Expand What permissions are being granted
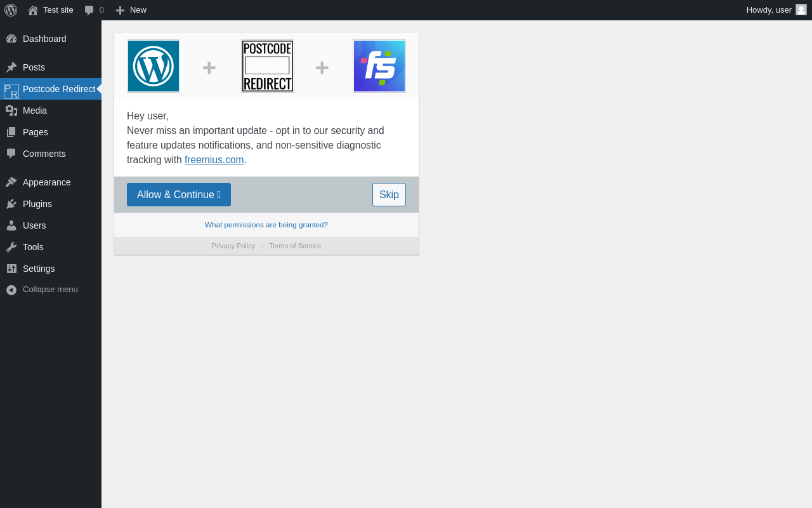This screenshot has height=508, width=812. click(x=266, y=225)
